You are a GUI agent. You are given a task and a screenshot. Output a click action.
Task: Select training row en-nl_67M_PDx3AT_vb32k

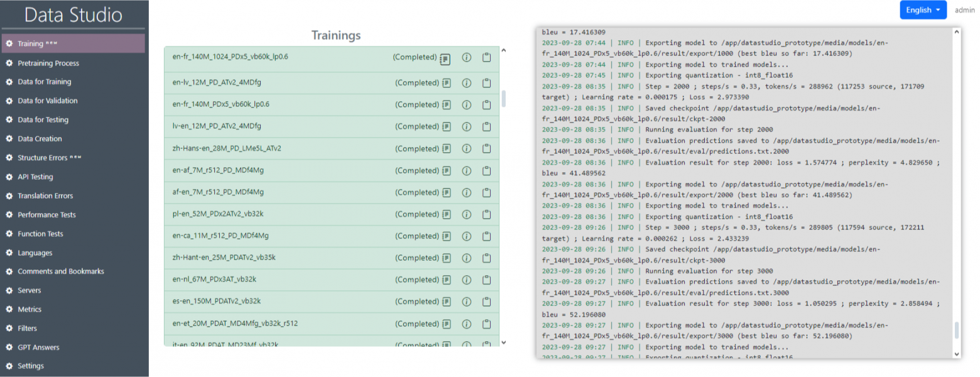tap(332, 280)
